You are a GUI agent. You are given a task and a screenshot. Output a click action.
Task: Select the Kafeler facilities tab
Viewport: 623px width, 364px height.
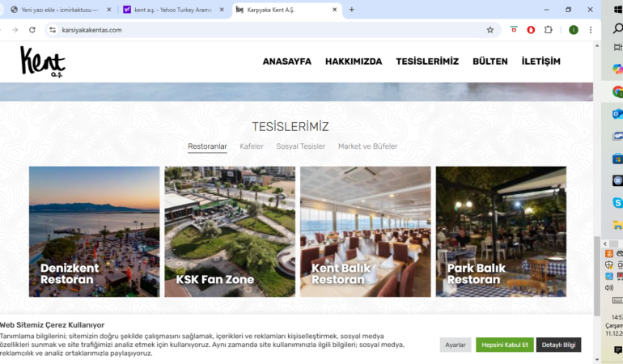252,146
